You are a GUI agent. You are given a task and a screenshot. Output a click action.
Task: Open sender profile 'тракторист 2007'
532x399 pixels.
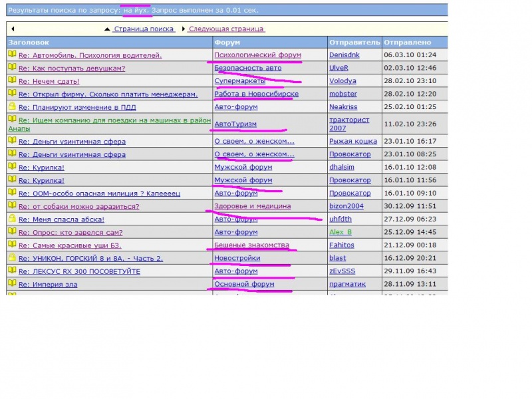point(346,124)
